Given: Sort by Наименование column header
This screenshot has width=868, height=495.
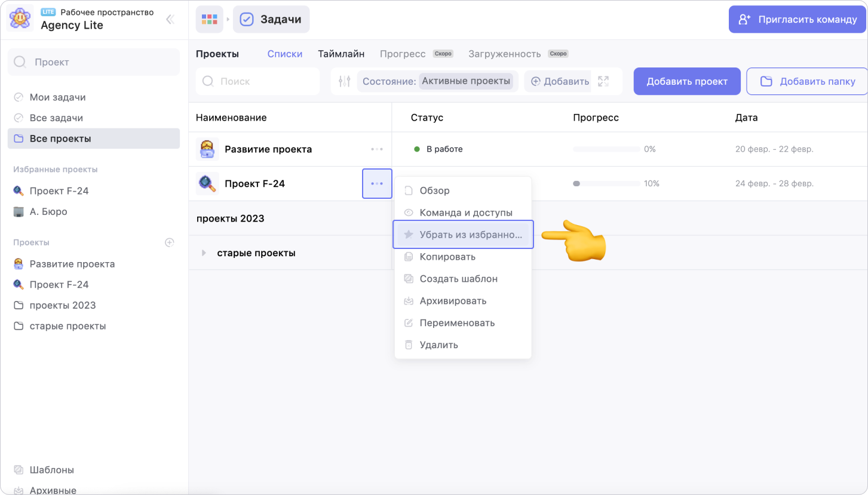Looking at the screenshot, I should pyautogui.click(x=231, y=118).
